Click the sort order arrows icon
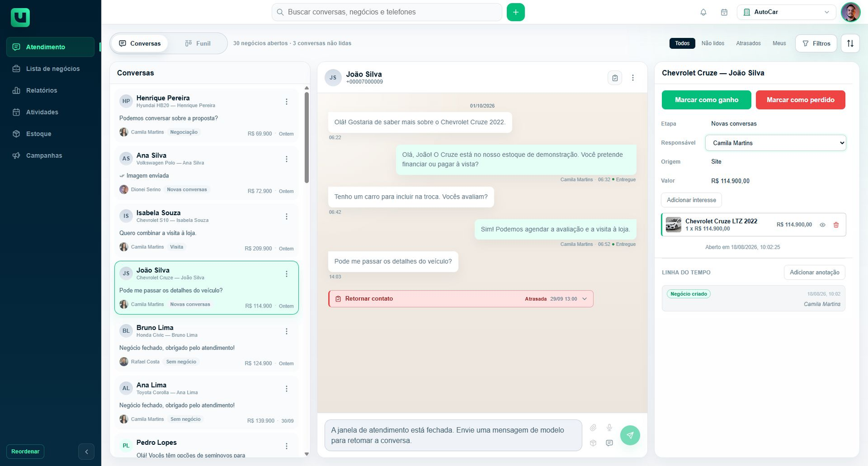Viewport: 868px width, 466px height. pos(850,43)
